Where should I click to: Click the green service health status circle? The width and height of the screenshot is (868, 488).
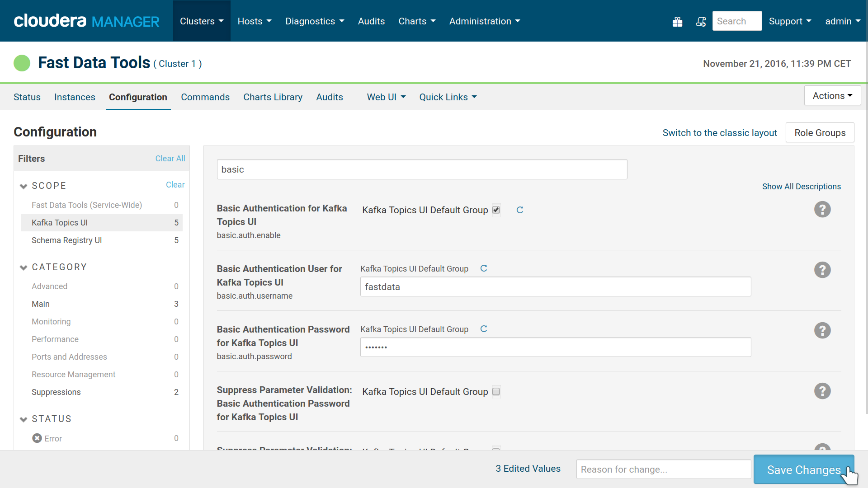tap(22, 63)
